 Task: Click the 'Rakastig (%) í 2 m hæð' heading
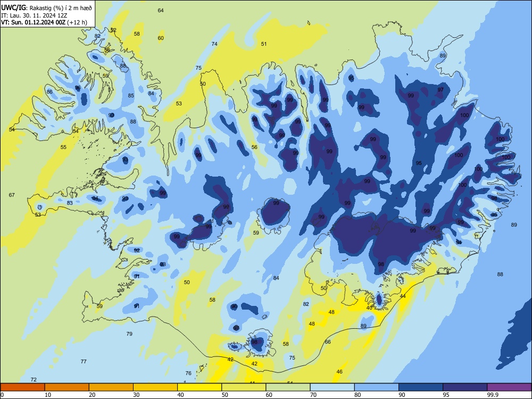coord(61,7)
